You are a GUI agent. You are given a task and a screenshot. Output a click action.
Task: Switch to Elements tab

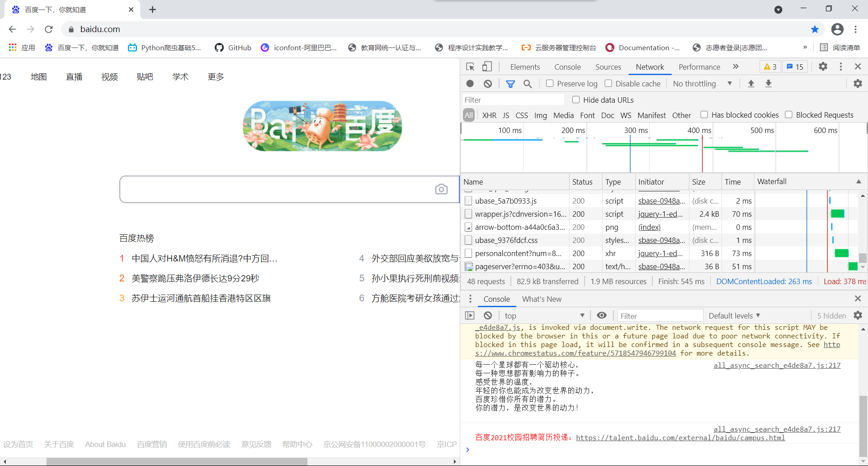(x=525, y=67)
